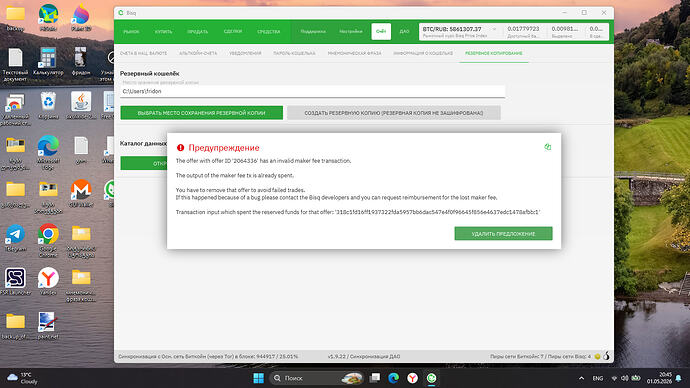Image resolution: width=690 pixels, height=388 pixels.
Task: Select the Счёт tab
Action: tap(381, 32)
